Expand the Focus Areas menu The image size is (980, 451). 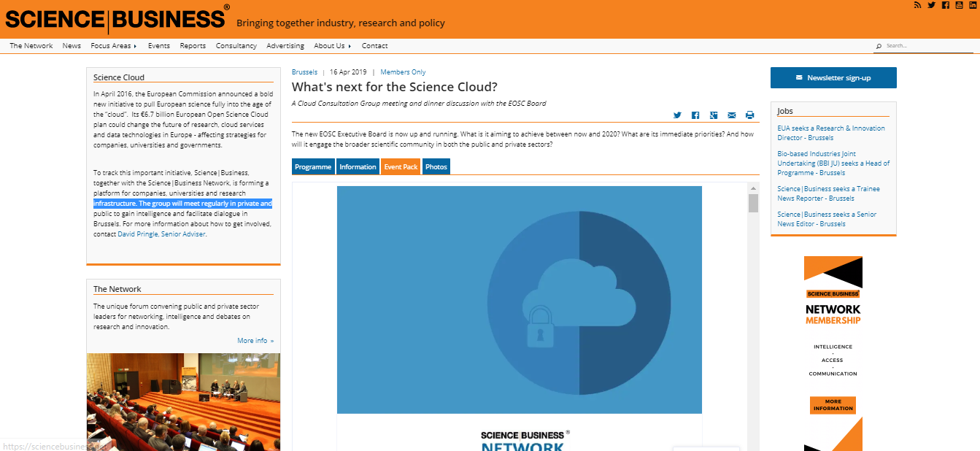[x=114, y=46]
